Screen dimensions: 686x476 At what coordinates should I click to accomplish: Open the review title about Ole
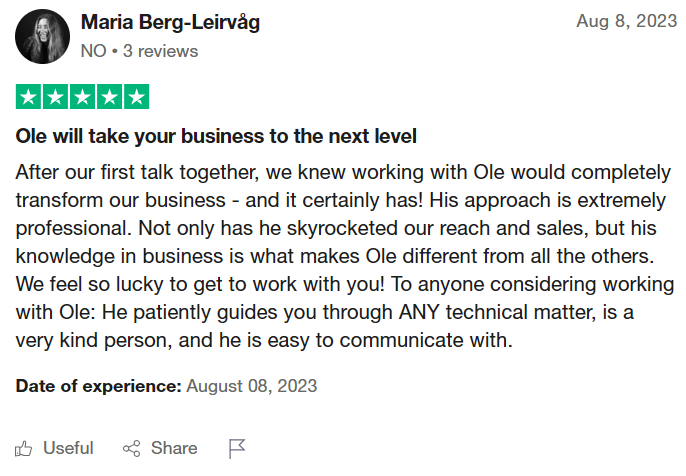click(x=216, y=135)
